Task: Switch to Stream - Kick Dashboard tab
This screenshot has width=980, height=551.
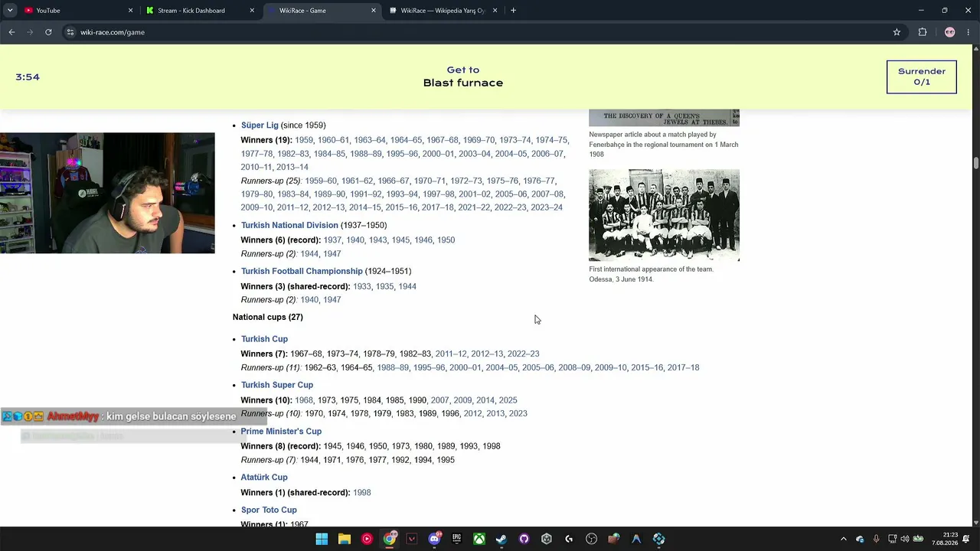Action: click(x=199, y=11)
